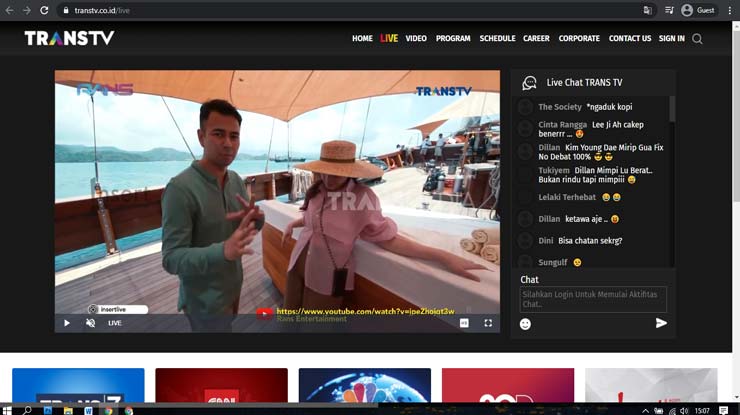Open the CNN Indonesia channel thumbnail

(x=221, y=386)
